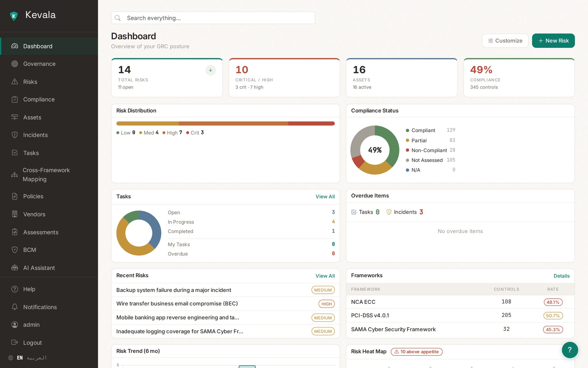Image resolution: width=588 pixels, height=368 pixels.
Task: Click the In Progress tasks row
Action: tap(251, 222)
